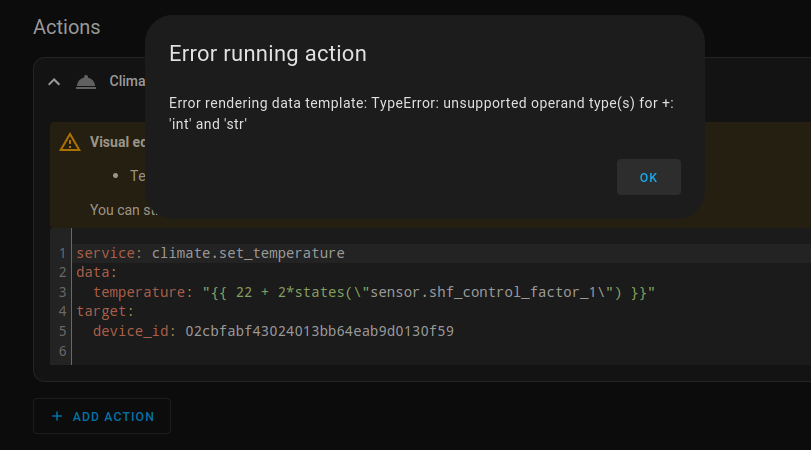
Task: Click the yellow warning triangle icon
Action: tap(69, 142)
